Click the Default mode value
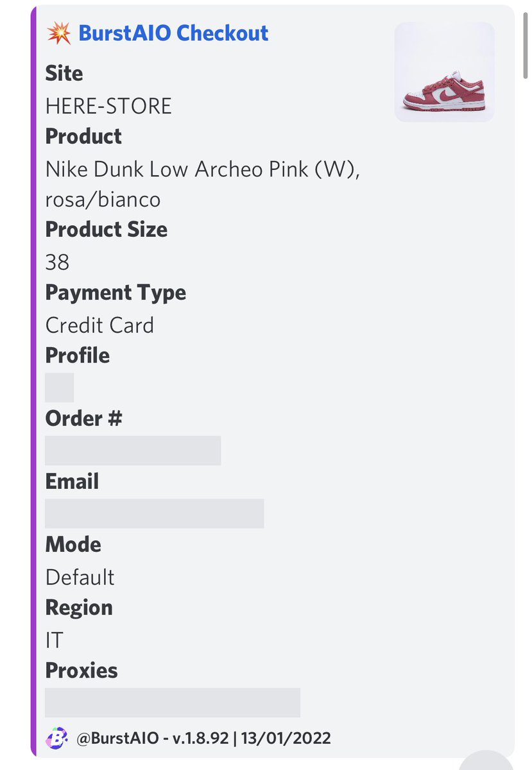 80,577
